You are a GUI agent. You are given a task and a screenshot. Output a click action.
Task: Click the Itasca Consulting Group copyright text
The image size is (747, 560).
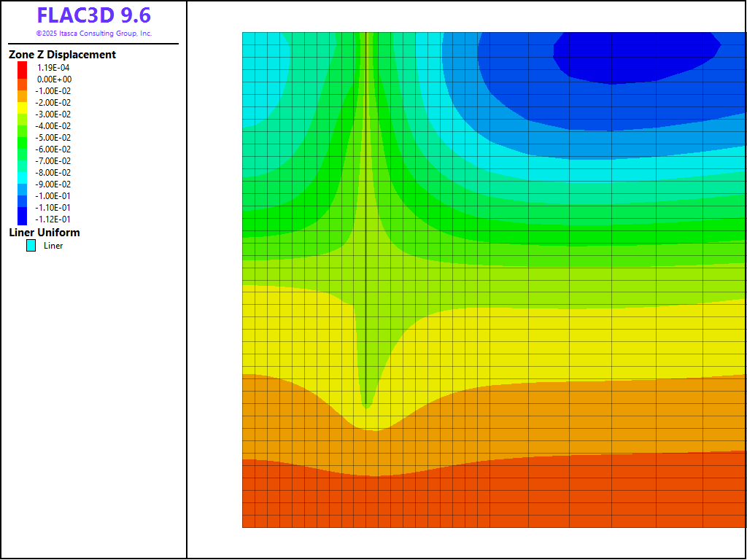(x=93, y=34)
